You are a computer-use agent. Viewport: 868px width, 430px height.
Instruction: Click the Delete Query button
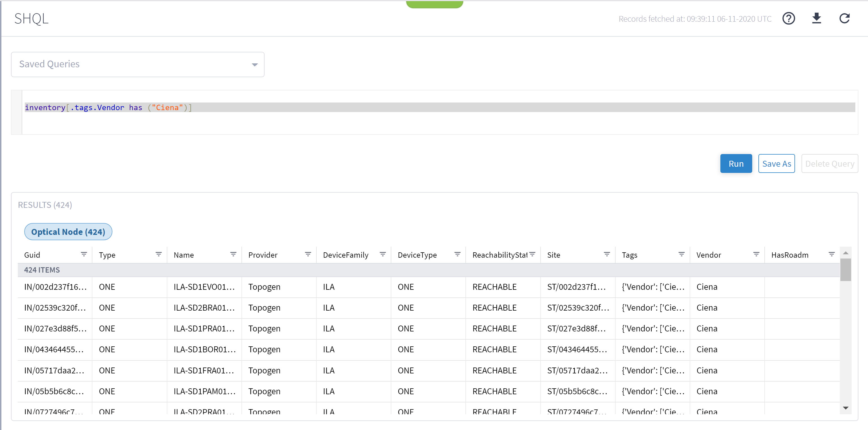click(x=830, y=163)
